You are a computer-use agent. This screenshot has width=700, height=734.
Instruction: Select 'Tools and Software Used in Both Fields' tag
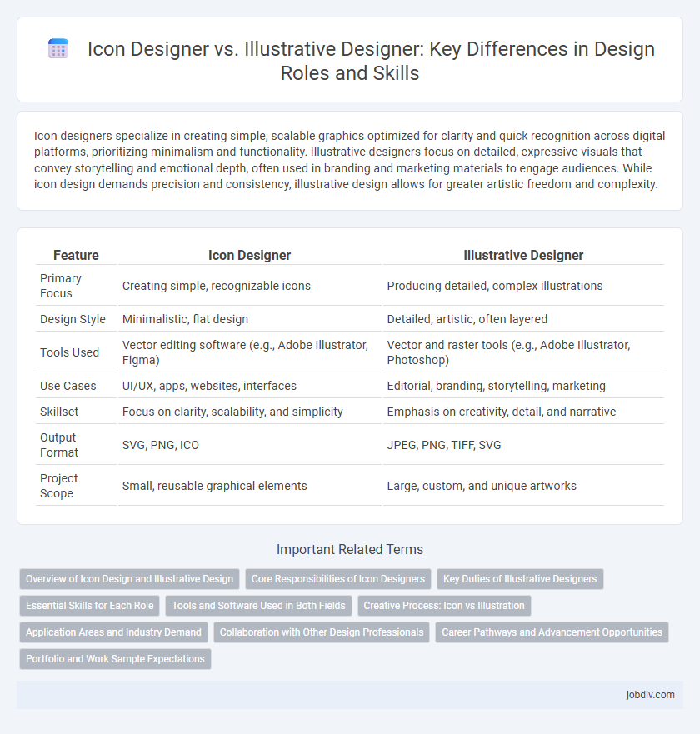[258, 606]
